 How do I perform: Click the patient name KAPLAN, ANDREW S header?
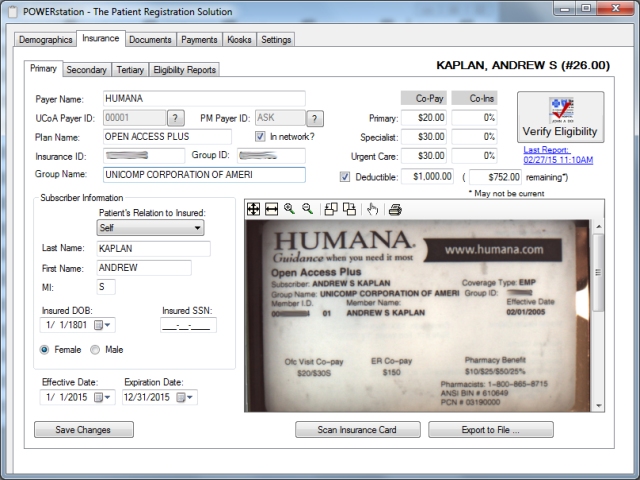523,65
